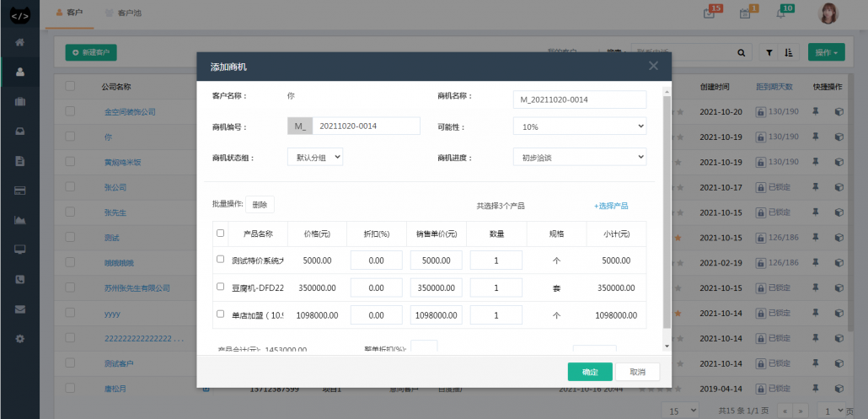Screen dimensions: 868x419
Task: Click the briefcase icon in the sidebar
Action: [x=19, y=102]
